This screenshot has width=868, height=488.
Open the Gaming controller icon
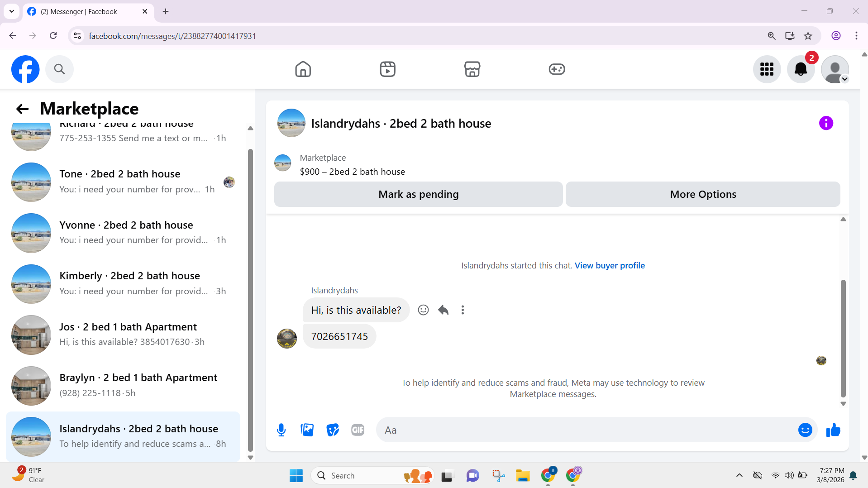click(557, 69)
